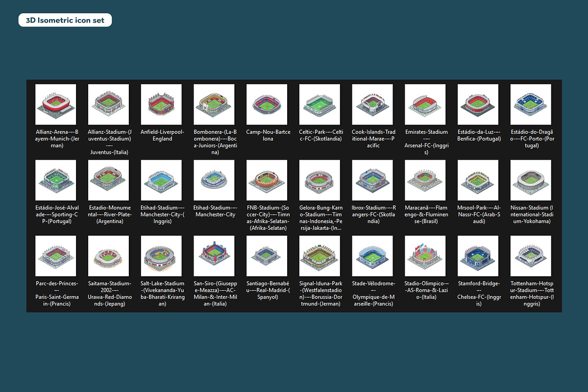Screen dimensions: 588x392
Task: Select the Emirates Stadium Arsenal icon
Action: (x=425, y=104)
